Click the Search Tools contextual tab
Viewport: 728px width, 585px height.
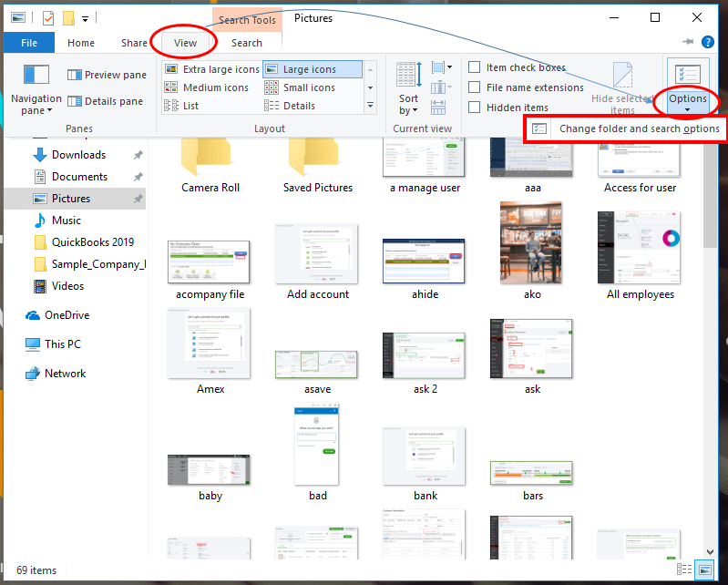click(x=247, y=20)
